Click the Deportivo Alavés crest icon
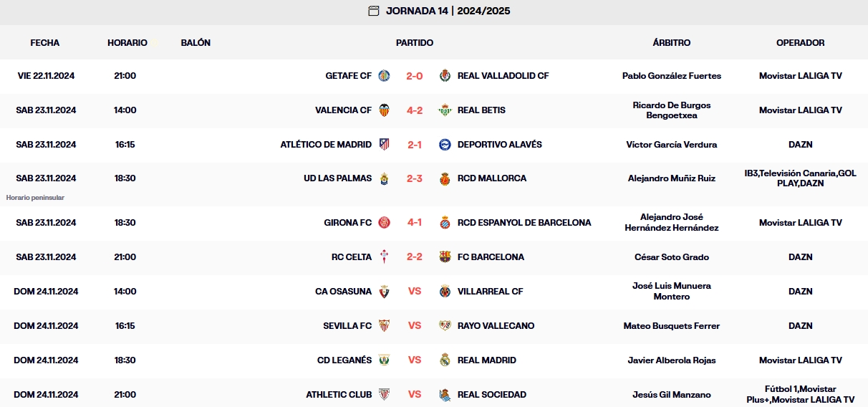The image size is (868, 407). click(445, 145)
